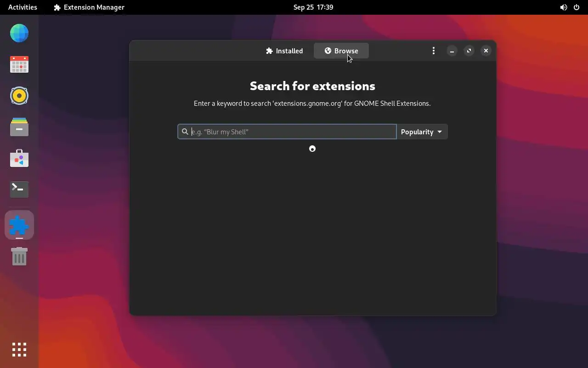588x368 pixels.
Task: Open the Extension Manager app menu in top bar
Action: 89,7
